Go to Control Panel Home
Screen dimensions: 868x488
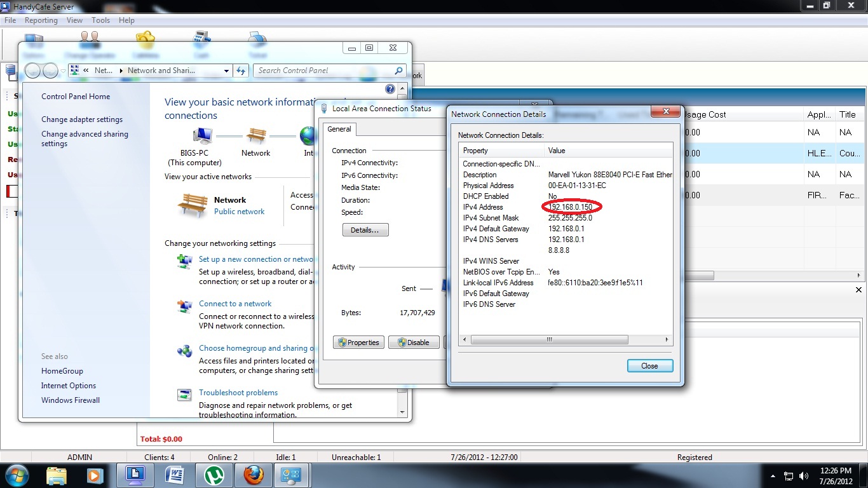click(76, 97)
